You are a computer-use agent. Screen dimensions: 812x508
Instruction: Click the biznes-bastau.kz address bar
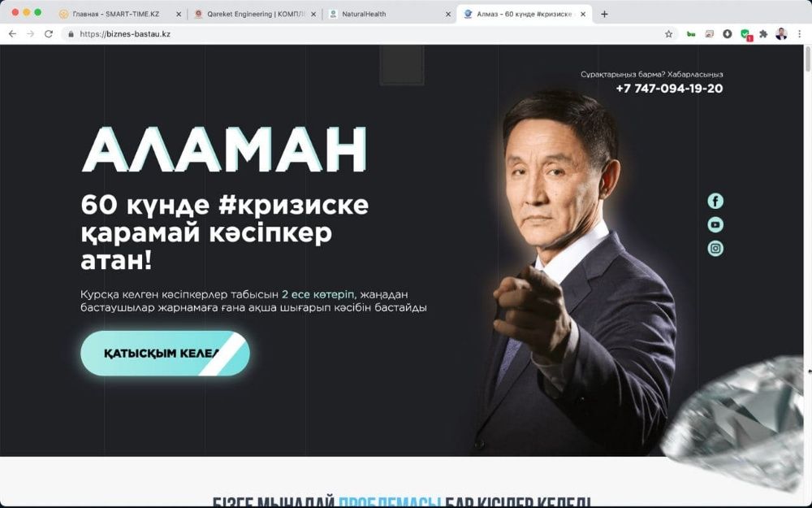(362, 34)
